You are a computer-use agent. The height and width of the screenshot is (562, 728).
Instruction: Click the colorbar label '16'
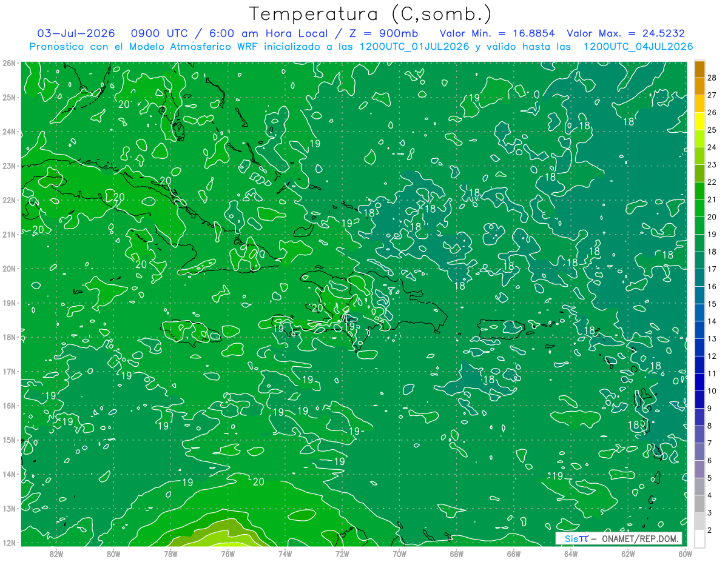(x=712, y=287)
